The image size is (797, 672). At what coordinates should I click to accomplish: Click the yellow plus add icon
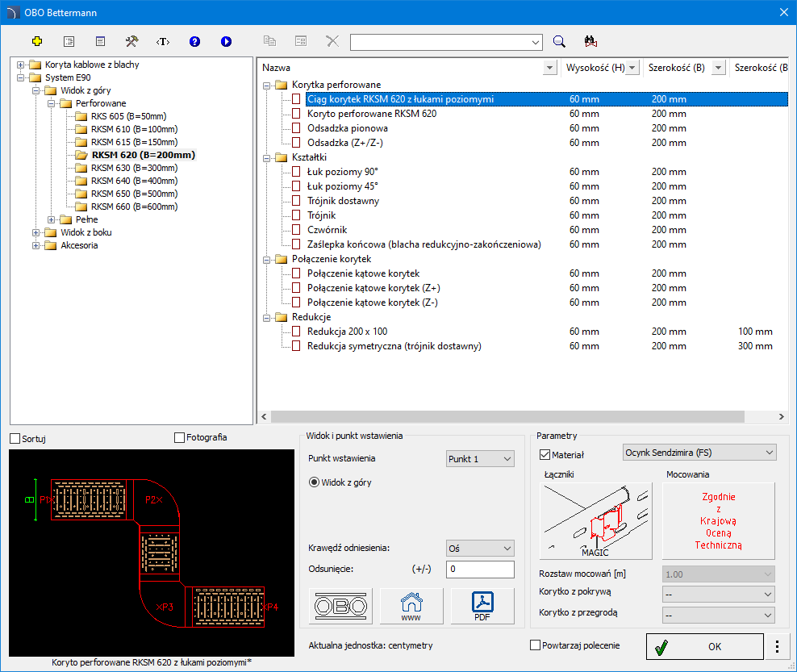tap(36, 41)
